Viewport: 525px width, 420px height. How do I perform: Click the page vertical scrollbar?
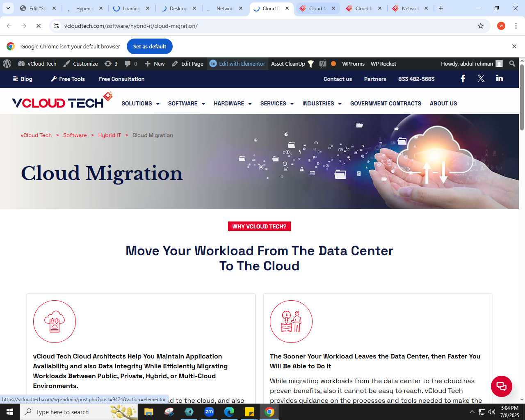click(x=522, y=98)
